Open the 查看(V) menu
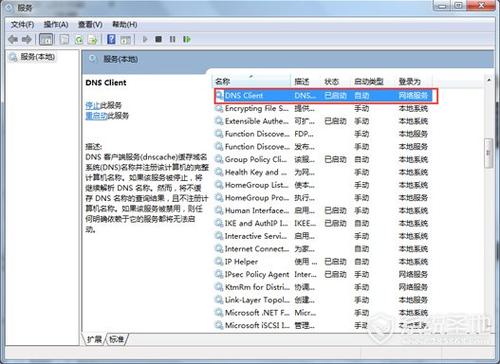This screenshot has height=364, width=500. [90, 25]
